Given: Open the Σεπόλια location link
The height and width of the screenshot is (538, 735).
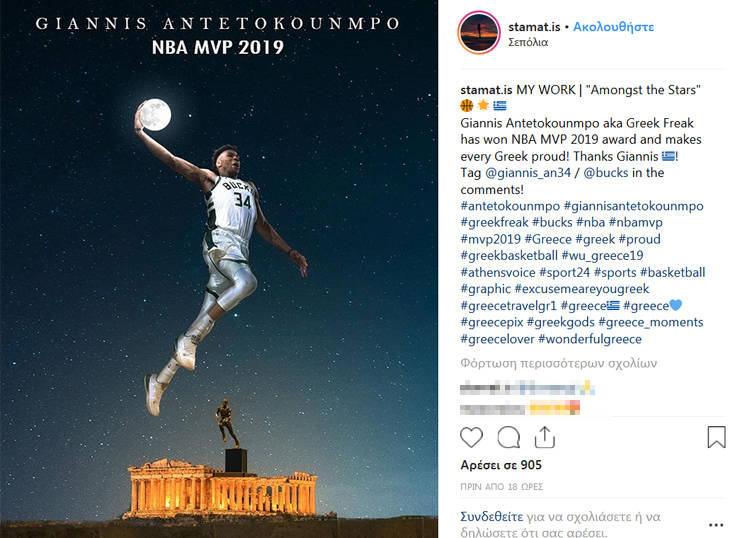Looking at the screenshot, I should coord(528,42).
